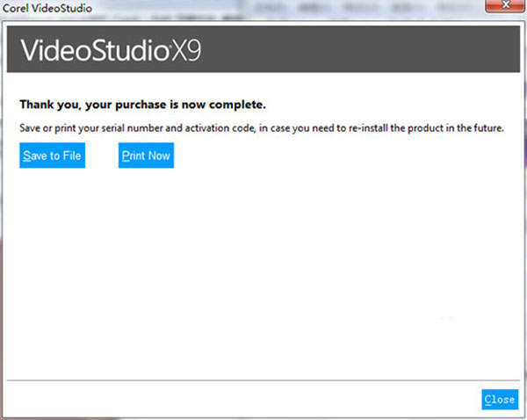Click the footer area left of Close
The width and height of the screenshot is (527, 420).
pos(237,399)
